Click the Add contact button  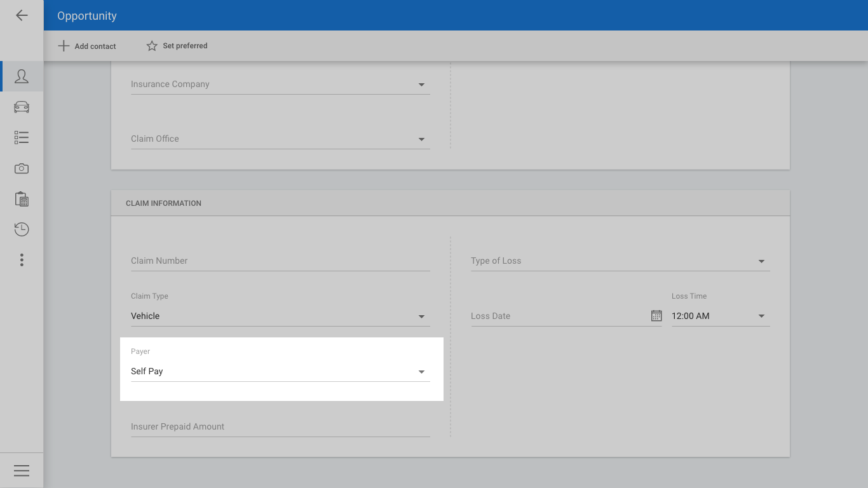(x=87, y=46)
